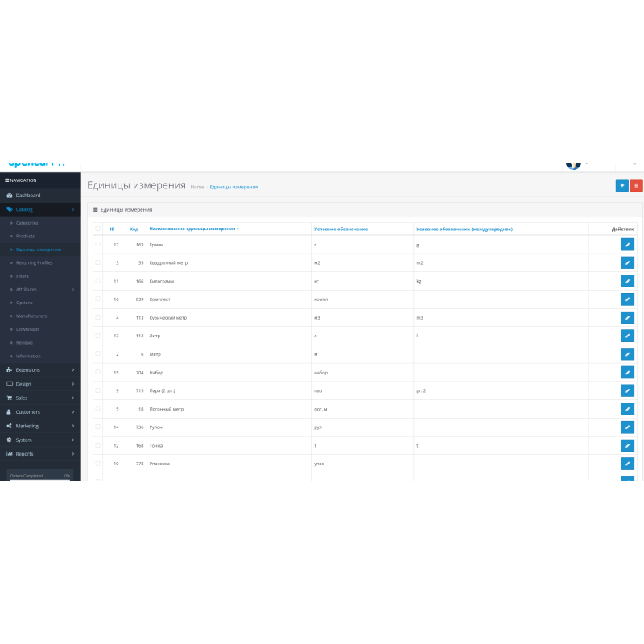The image size is (644, 644).
Task: Select Products in the Catalog menu
Action: tap(25, 236)
